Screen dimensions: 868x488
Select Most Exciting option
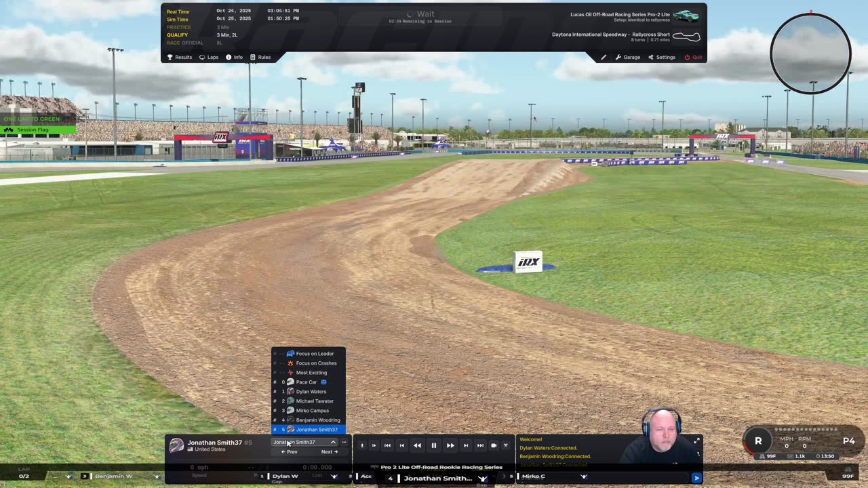(x=309, y=372)
